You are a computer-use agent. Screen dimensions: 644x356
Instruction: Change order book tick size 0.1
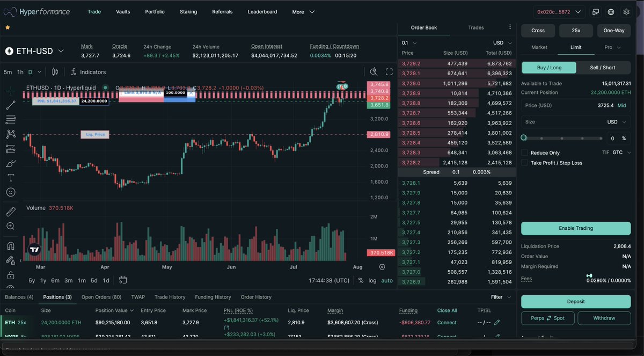(x=409, y=43)
